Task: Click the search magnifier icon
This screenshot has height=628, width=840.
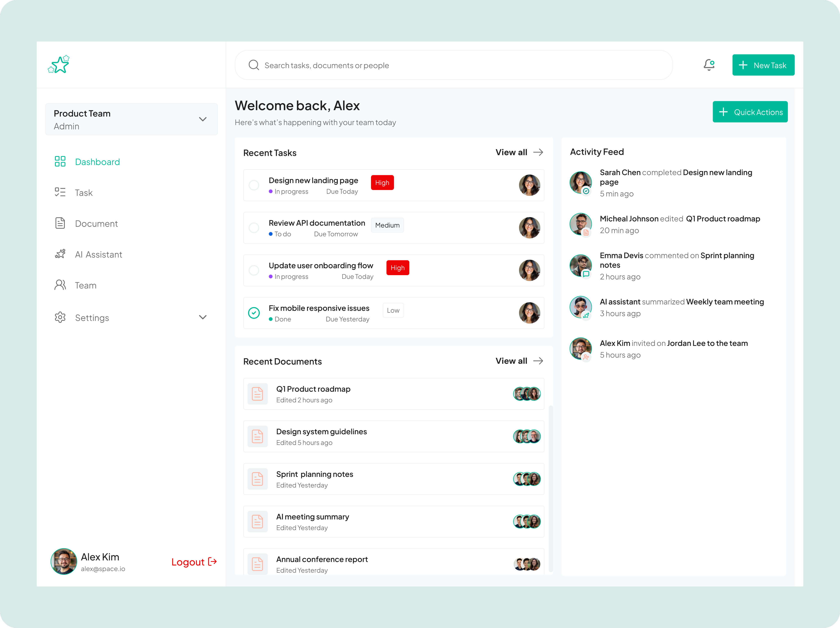Action: (254, 65)
